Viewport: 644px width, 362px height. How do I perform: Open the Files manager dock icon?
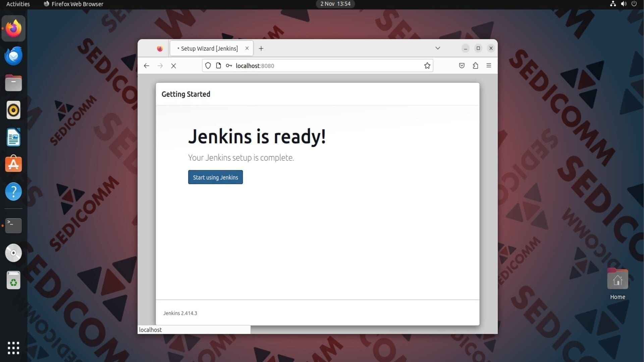[x=13, y=83]
